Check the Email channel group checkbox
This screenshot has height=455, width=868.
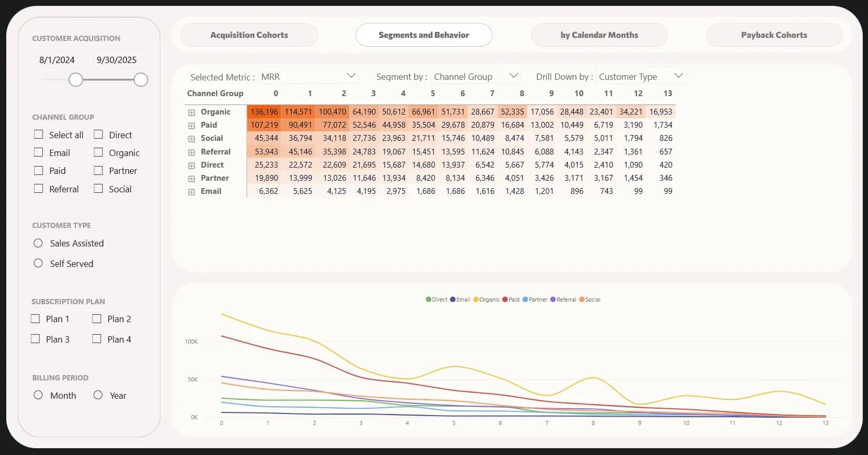coord(38,152)
